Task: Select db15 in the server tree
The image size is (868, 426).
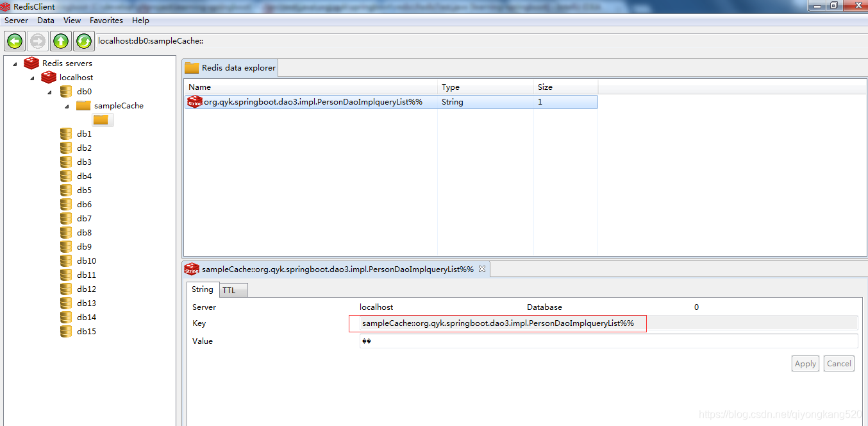Action: pyautogui.click(x=87, y=331)
